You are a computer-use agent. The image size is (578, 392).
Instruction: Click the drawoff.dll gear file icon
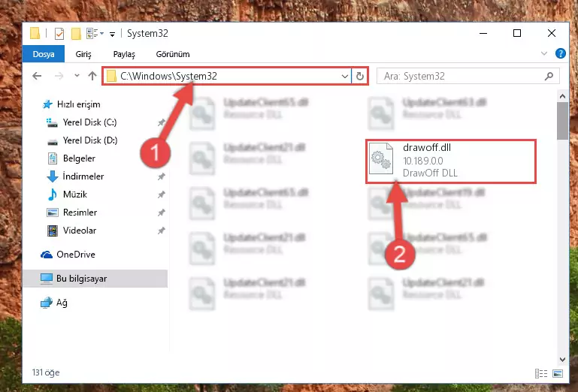click(x=381, y=158)
